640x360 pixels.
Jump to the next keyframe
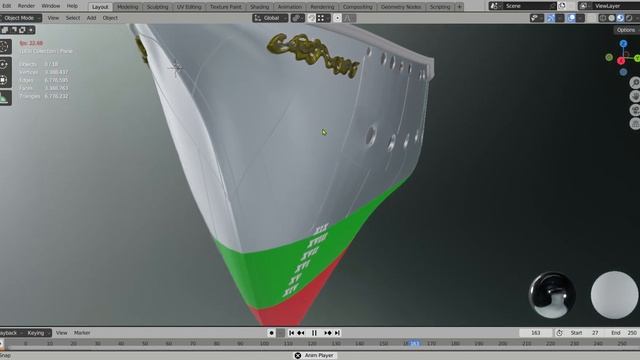click(x=328, y=333)
